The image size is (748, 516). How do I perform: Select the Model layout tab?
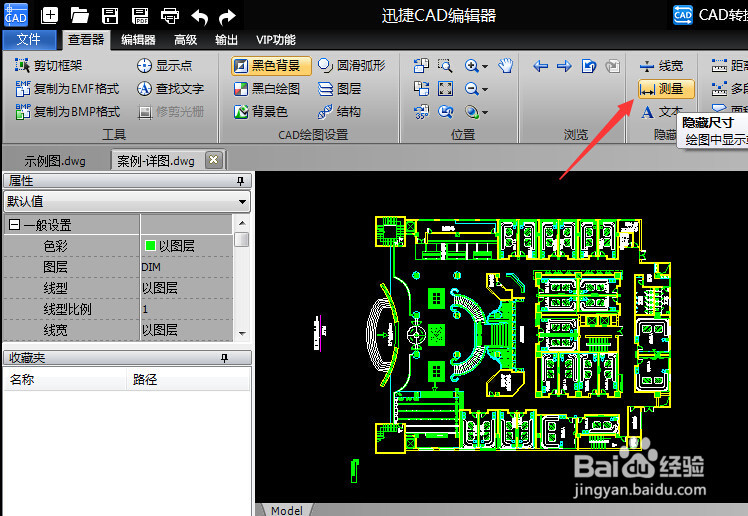[x=286, y=510]
